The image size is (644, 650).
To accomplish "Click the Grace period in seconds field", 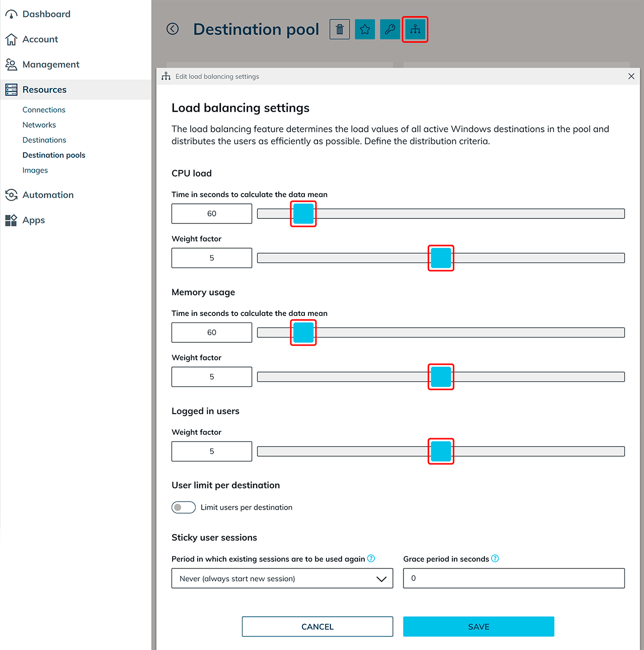I will 514,579.
